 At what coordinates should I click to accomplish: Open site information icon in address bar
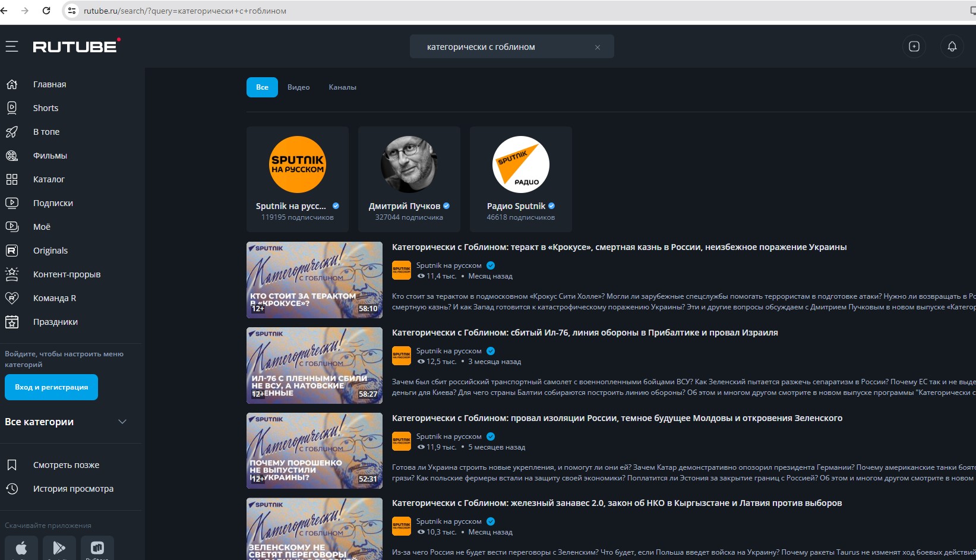click(x=72, y=11)
